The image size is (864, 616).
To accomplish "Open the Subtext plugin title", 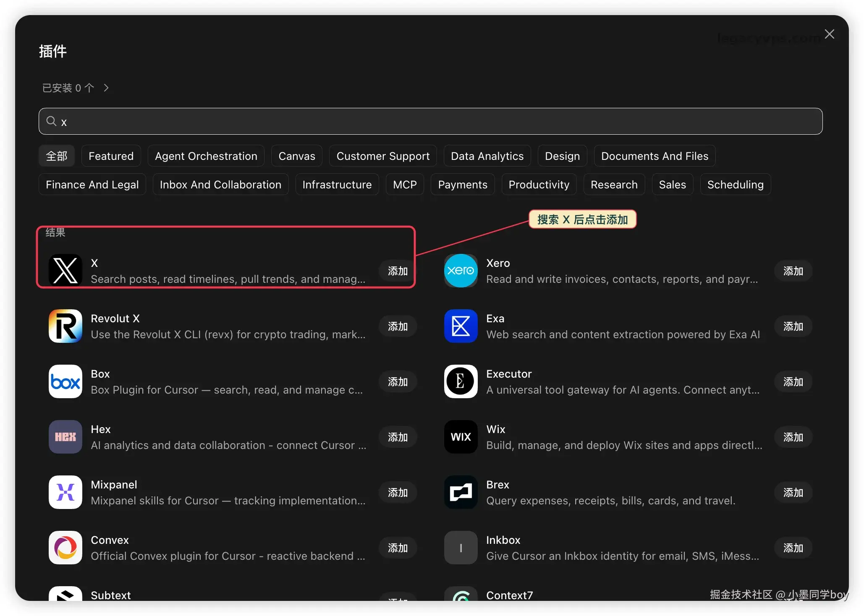I will pos(111,595).
